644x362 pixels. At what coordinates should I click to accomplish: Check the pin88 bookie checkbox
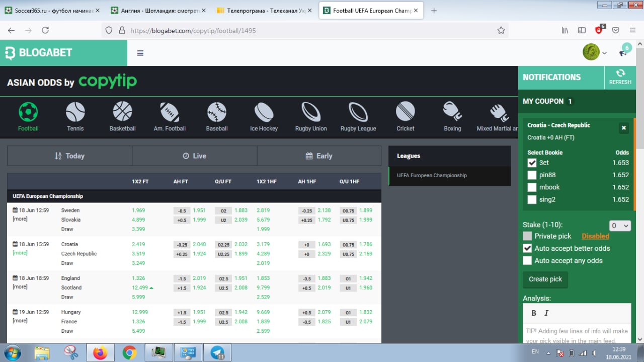[532, 175]
